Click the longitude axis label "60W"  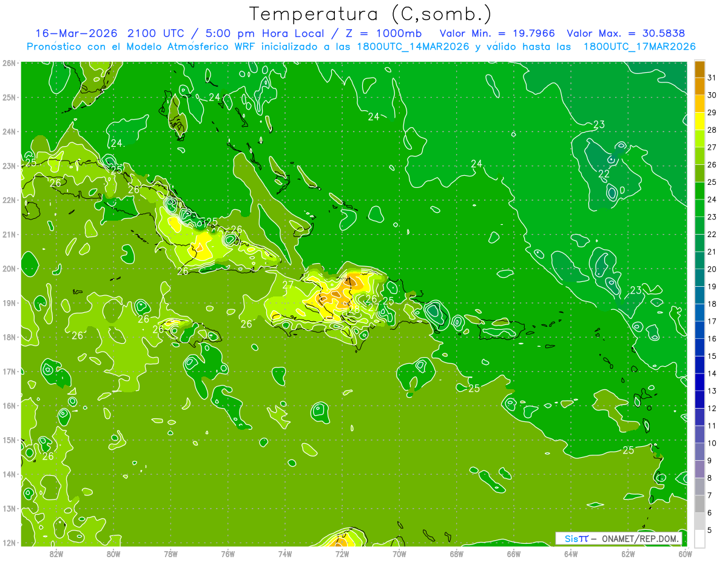point(685,554)
